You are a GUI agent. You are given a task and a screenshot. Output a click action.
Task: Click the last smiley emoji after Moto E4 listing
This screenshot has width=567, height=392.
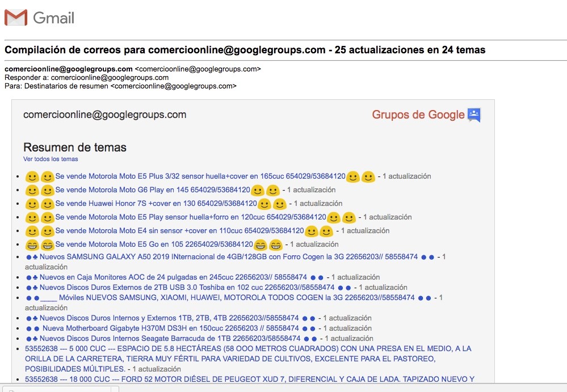click(326, 231)
